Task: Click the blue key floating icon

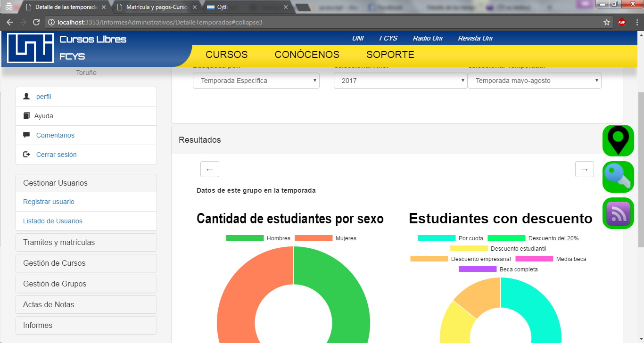Action: coord(618,177)
